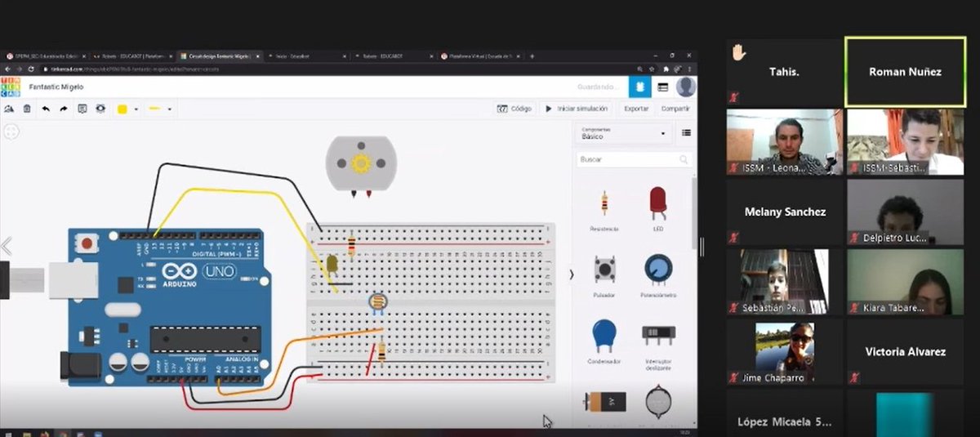Switch to Plataforma Virtual browser tab

[479, 56]
